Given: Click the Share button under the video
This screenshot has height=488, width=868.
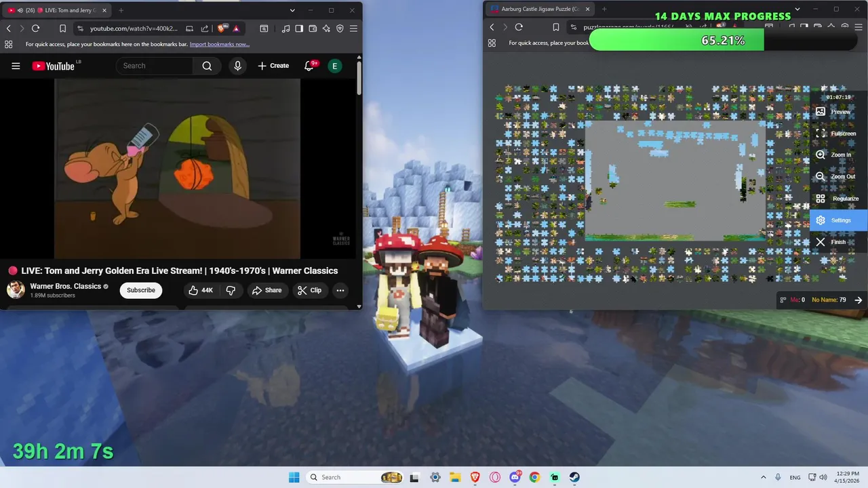Looking at the screenshot, I should pos(267,290).
